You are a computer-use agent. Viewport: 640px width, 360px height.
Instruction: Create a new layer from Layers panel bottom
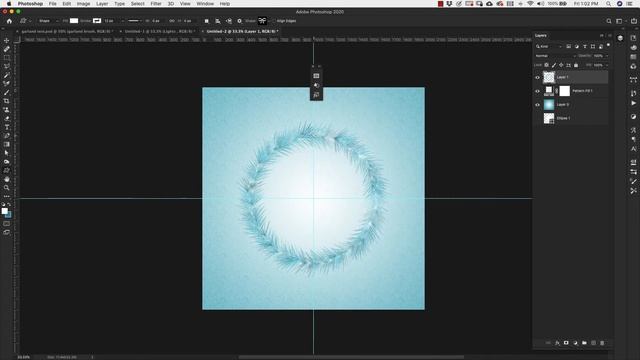click(593, 343)
